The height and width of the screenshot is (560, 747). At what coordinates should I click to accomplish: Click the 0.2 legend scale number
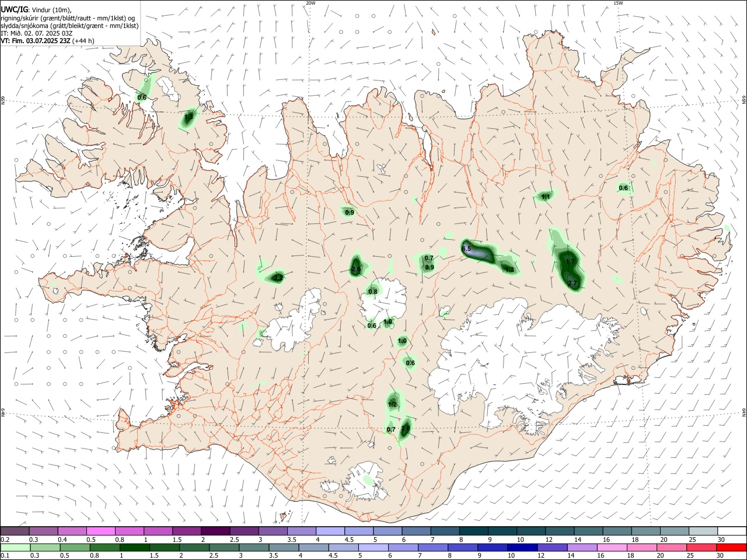(x=5, y=540)
